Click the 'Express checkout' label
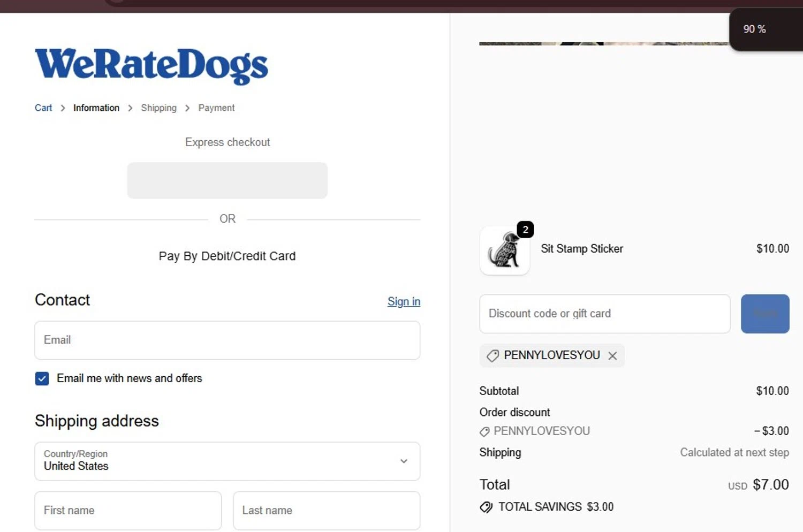The height and width of the screenshot is (532, 803). pos(227,142)
